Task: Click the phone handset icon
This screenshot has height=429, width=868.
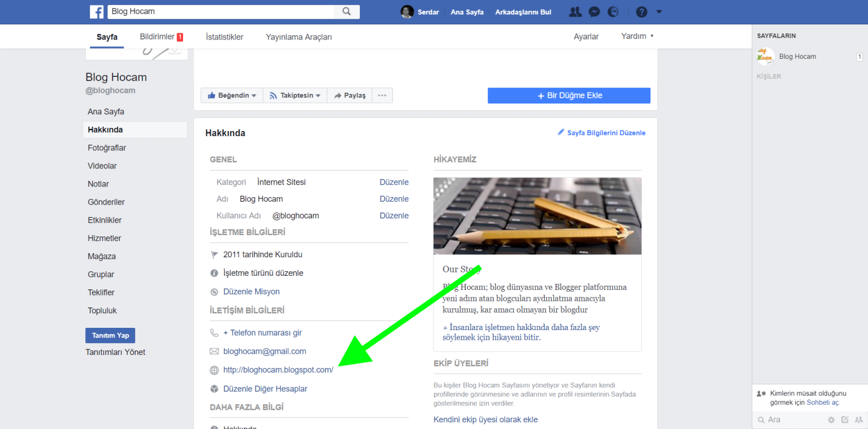Action: pyautogui.click(x=214, y=333)
